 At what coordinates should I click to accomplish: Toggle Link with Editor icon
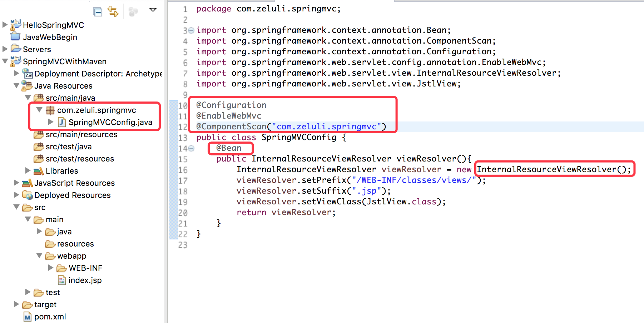(113, 11)
